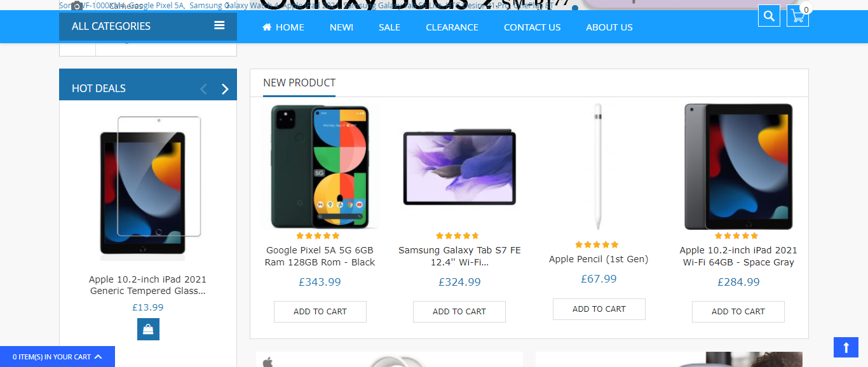Open the search icon in header
868x367 pixels.
point(769,16)
